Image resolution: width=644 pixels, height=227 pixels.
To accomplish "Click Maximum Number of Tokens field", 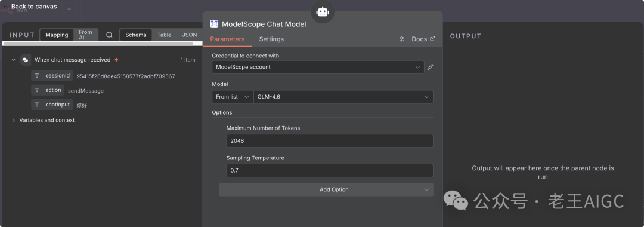I will [x=330, y=140].
